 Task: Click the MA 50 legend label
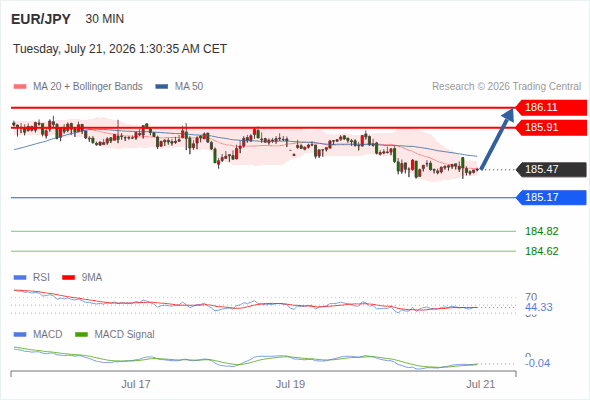189,87
